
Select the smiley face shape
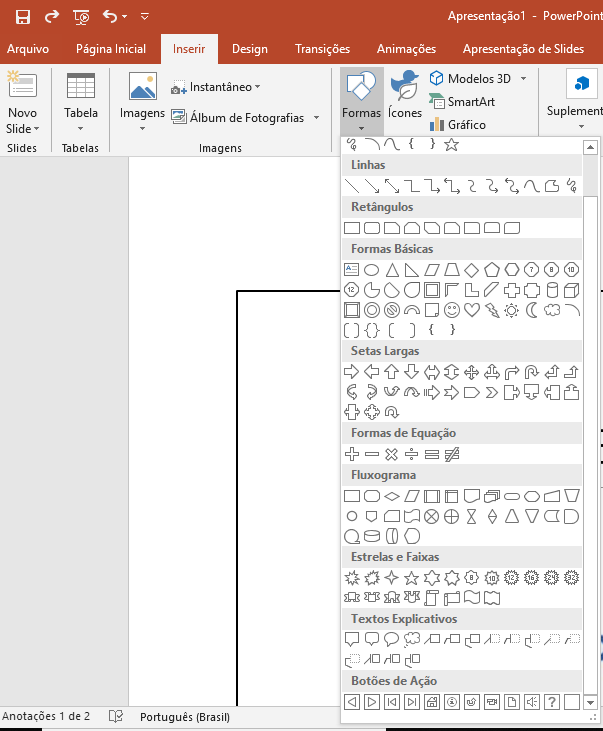point(452,310)
